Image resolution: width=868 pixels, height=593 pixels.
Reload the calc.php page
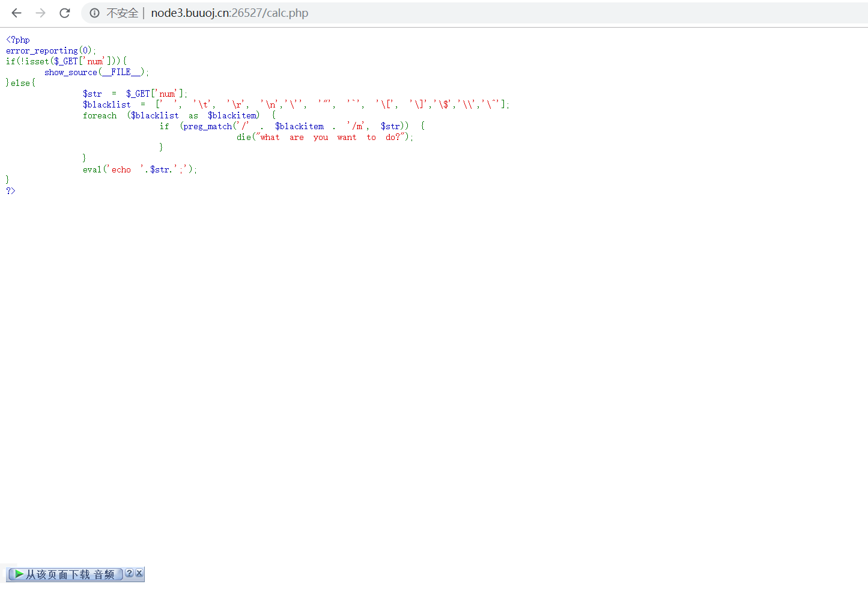click(65, 13)
